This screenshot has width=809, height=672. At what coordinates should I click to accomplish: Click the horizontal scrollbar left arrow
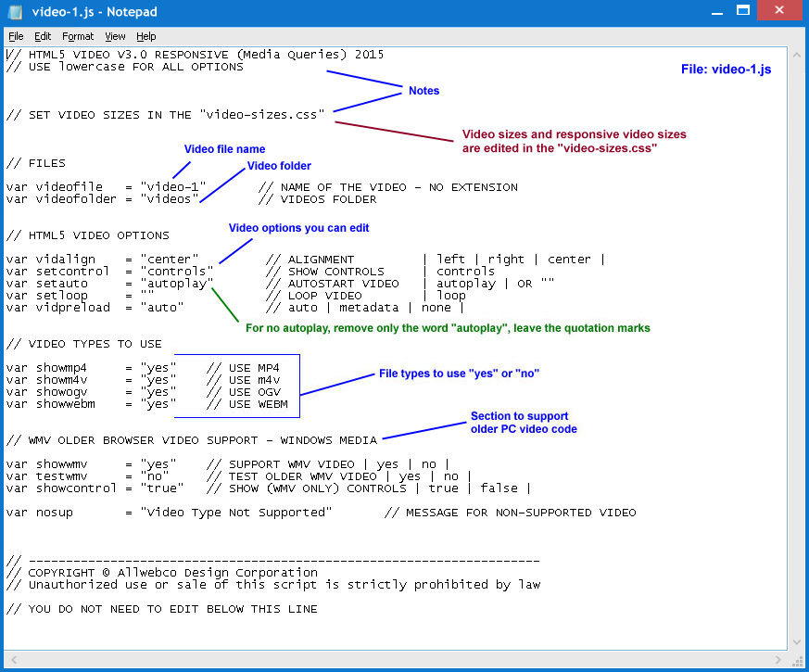(x=12, y=659)
